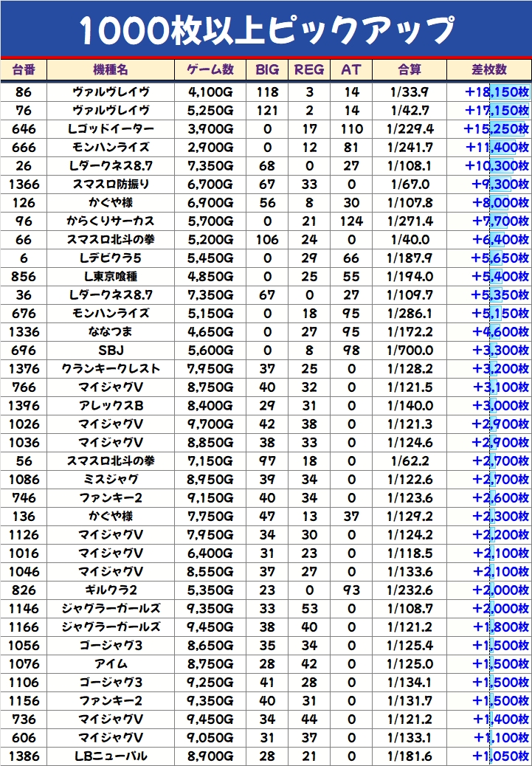Click the ゲーム数 column header
Image resolution: width=532 pixels, height=766 pixels.
(x=210, y=70)
